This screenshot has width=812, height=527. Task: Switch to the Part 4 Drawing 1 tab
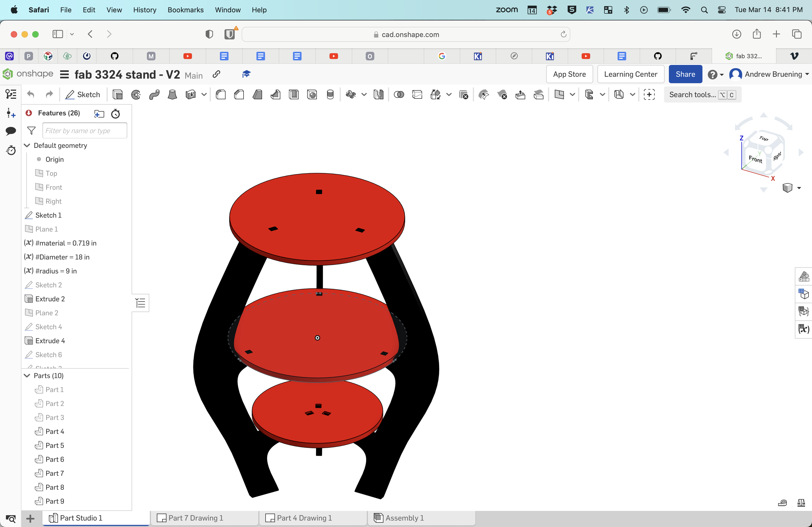(x=313, y=518)
